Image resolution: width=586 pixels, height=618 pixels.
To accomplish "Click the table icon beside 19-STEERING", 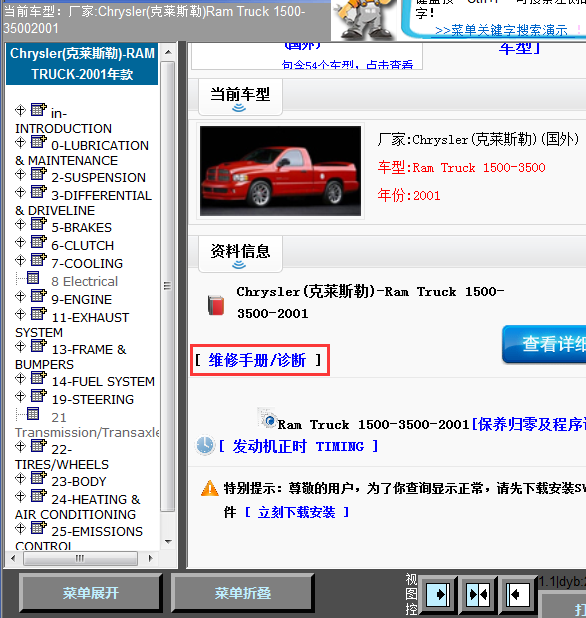I will click(39, 395).
